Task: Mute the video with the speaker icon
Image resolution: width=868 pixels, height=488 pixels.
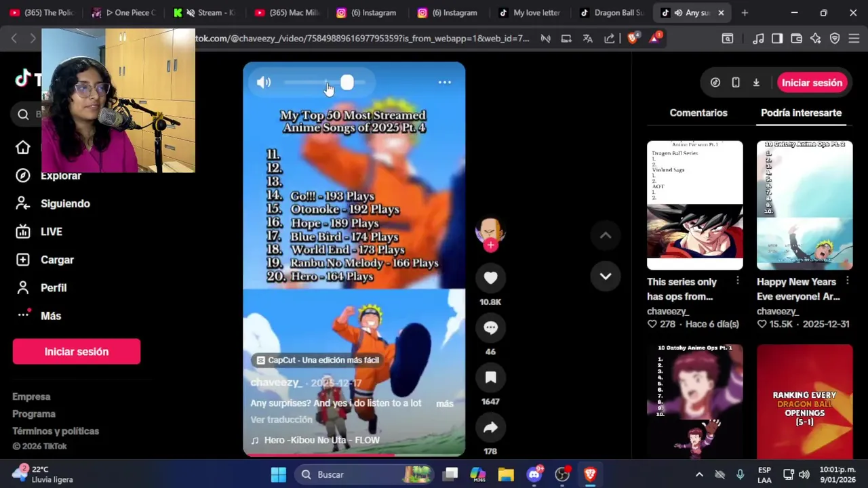Action: 264,82
